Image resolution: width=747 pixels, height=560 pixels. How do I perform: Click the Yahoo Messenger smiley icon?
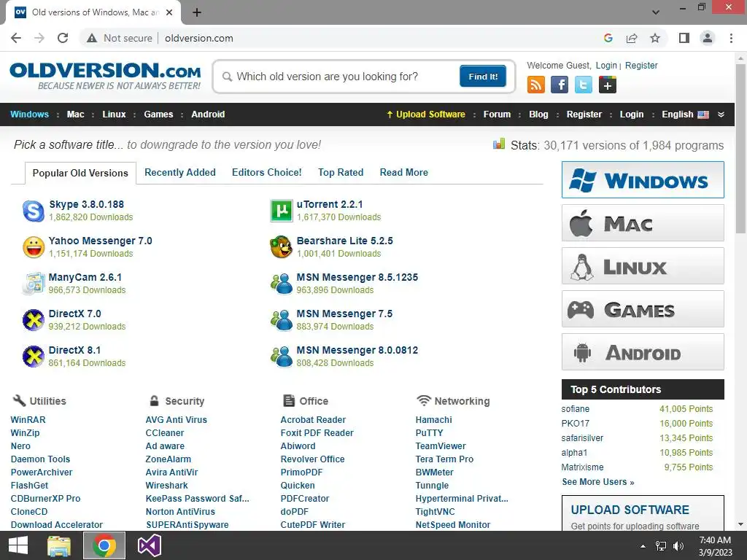(34, 247)
